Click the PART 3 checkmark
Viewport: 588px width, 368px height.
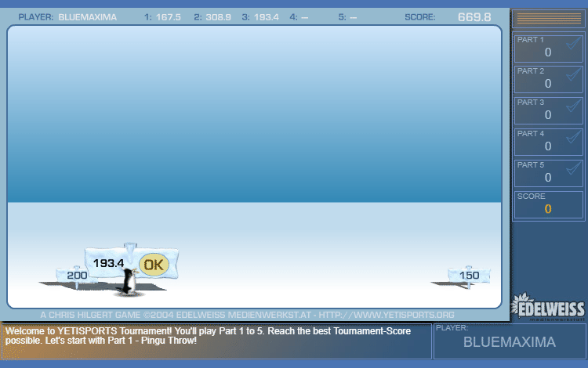pyautogui.click(x=574, y=106)
